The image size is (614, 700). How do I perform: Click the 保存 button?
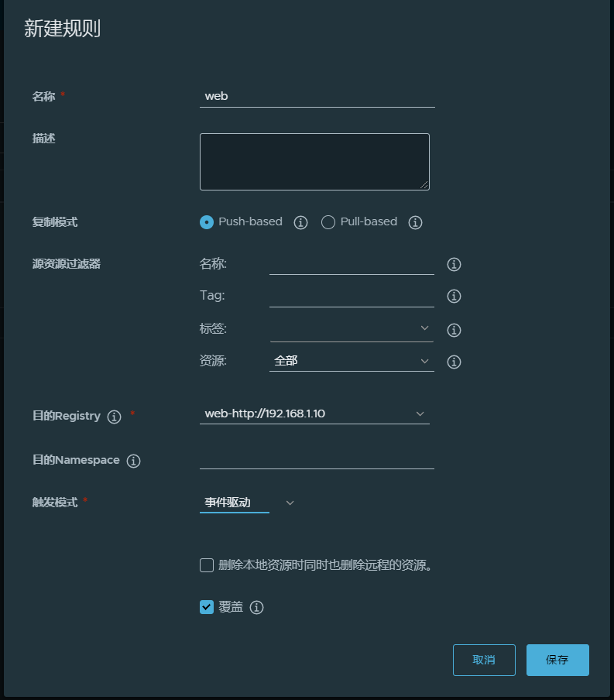coord(557,660)
